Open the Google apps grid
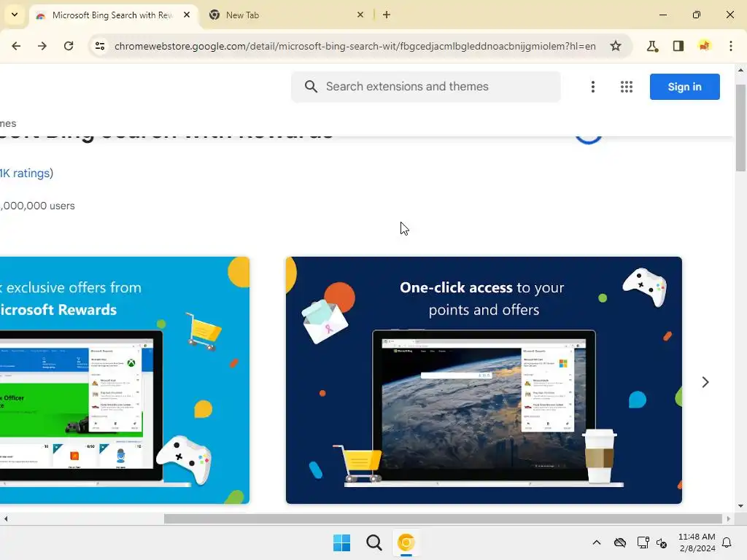747x560 pixels. tap(627, 87)
